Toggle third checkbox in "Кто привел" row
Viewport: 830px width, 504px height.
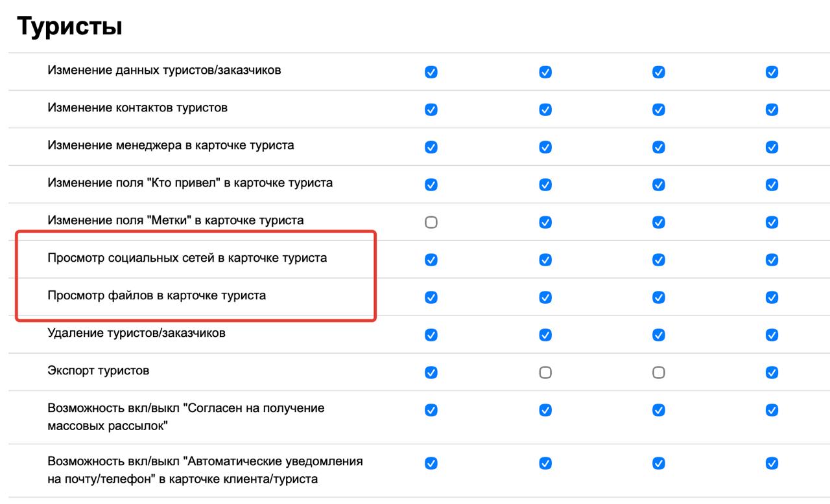tap(659, 185)
